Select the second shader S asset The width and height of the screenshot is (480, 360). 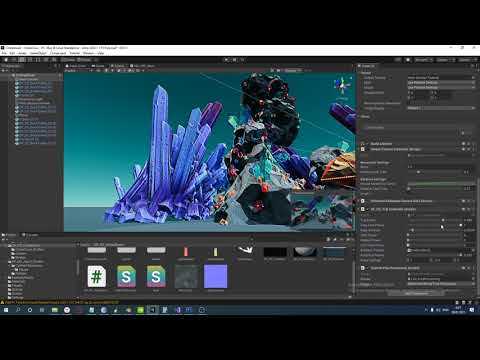pos(156,277)
